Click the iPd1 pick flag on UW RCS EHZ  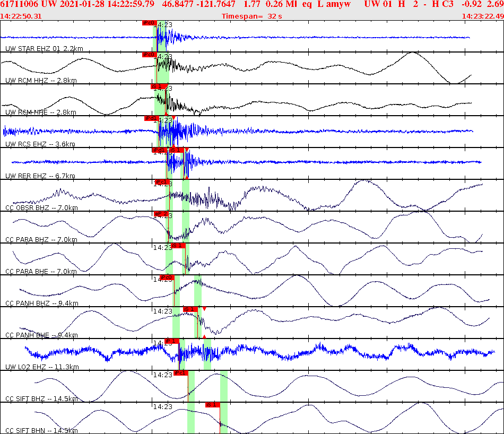(x=150, y=119)
